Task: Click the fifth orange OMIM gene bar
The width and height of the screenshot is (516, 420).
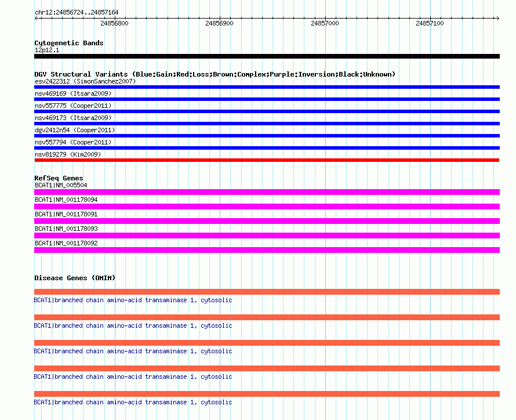Action: 267,394
